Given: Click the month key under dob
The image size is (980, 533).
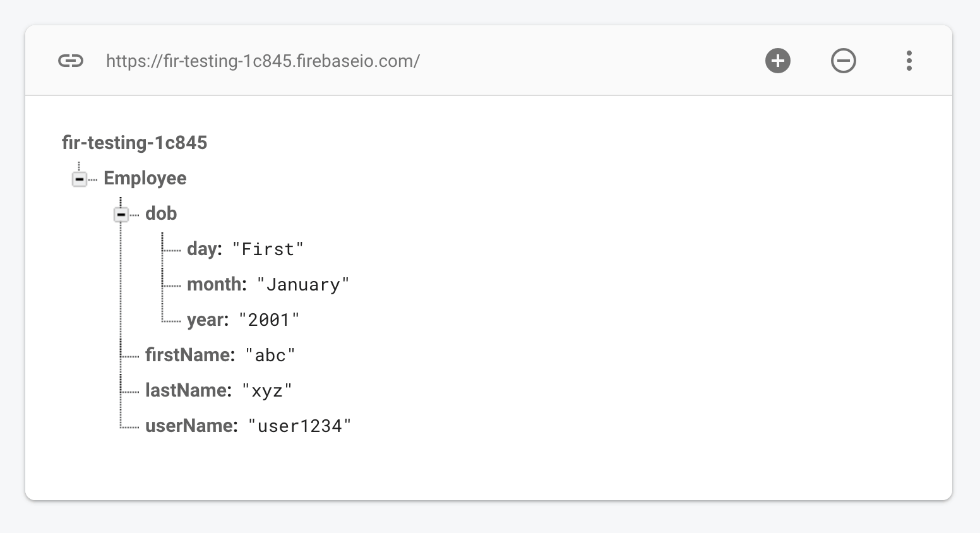Looking at the screenshot, I should point(214,284).
